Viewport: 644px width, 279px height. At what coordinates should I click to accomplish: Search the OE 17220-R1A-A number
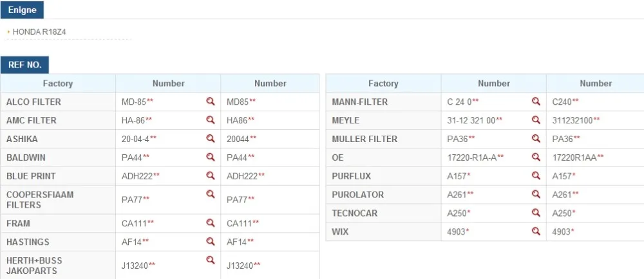click(536, 156)
